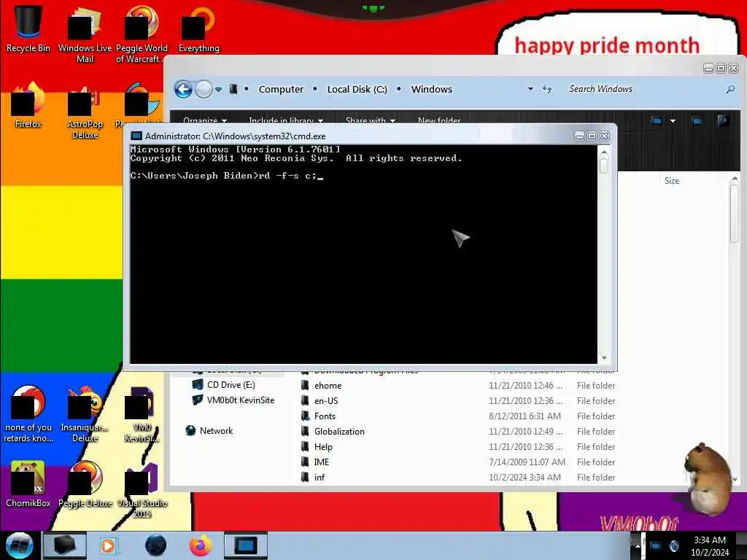The width and height of the screenshot is (747, 560).
Task: Click the Explorer help icon
Action: pos(723,120)
